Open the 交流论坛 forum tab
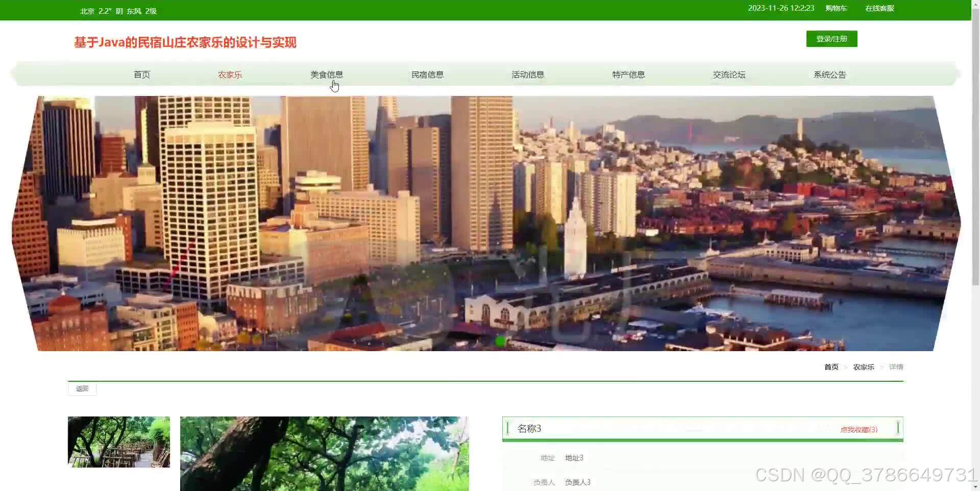This screenshot has height=491, width=980. coord(729,74)
